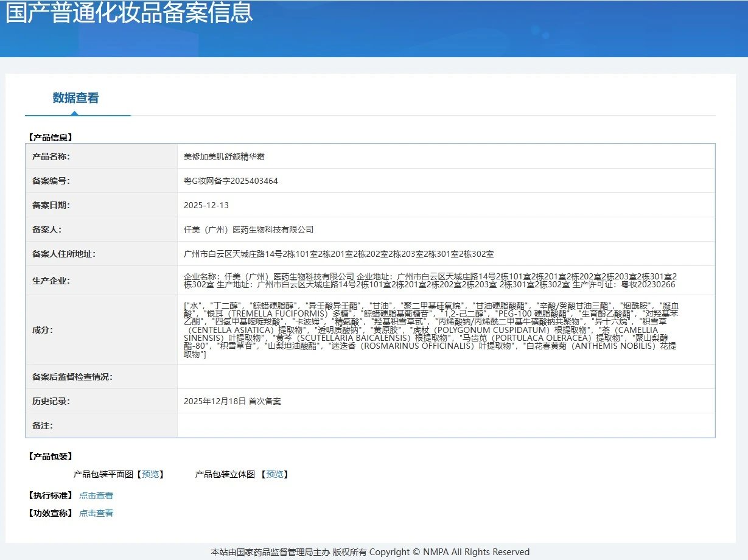Screen dimensions: 748x560
Task: Select the 生产企业 details text
Action: coord(430,281)
